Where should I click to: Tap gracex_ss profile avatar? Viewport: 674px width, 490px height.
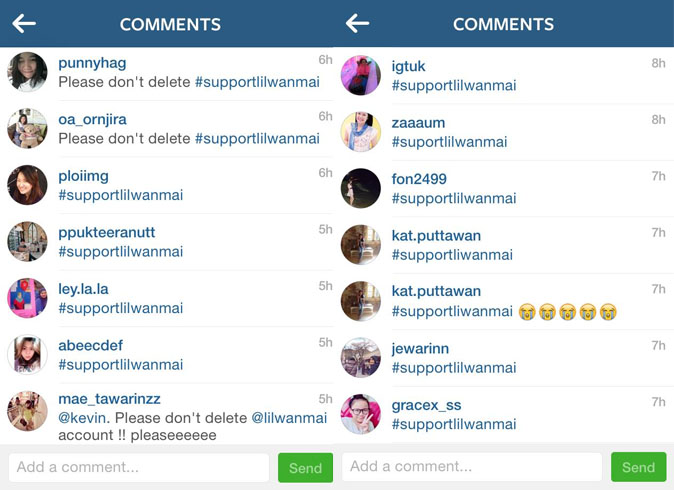pyautogui.click(x=361, y=414)
